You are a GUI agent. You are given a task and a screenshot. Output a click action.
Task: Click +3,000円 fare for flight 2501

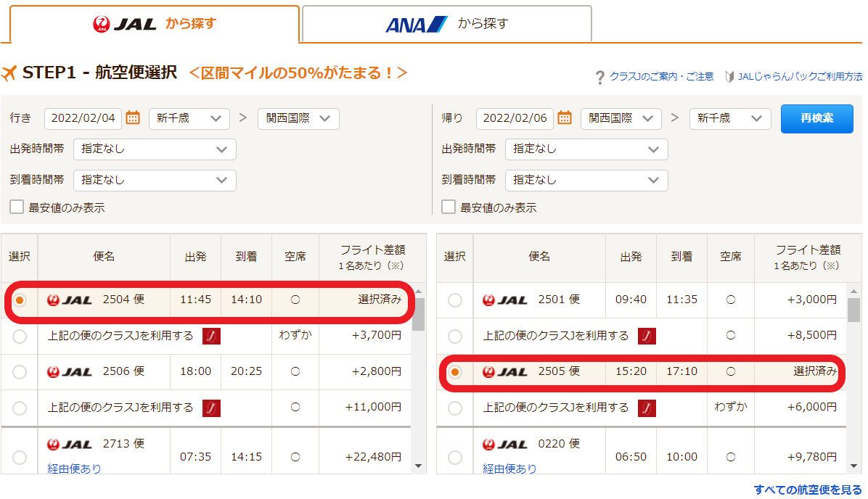(811, 300)
